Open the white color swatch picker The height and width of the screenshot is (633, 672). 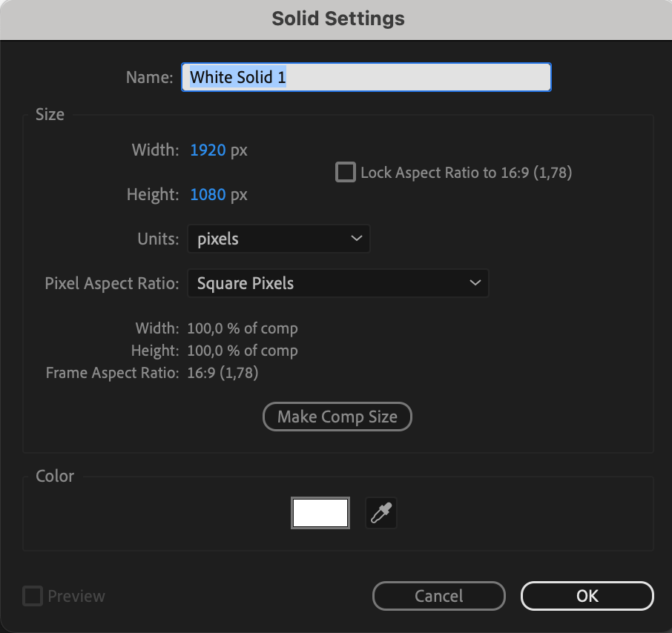(x=320, y=513)
